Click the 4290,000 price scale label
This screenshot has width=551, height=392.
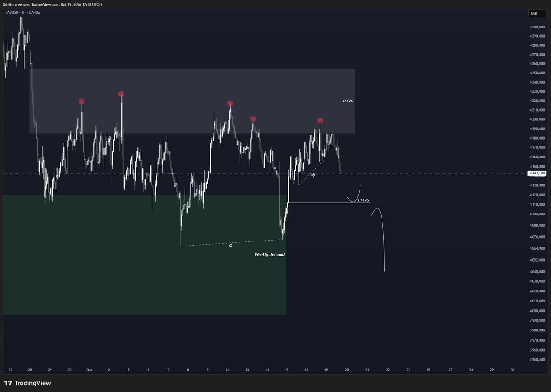tap(537, 36)
